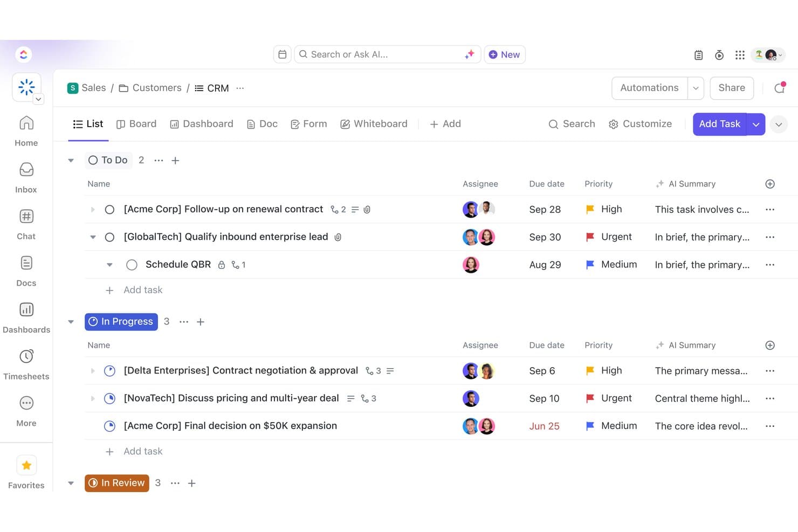Open Timesheets in the sidebar
798x532 pixels.
coord(26,365)
